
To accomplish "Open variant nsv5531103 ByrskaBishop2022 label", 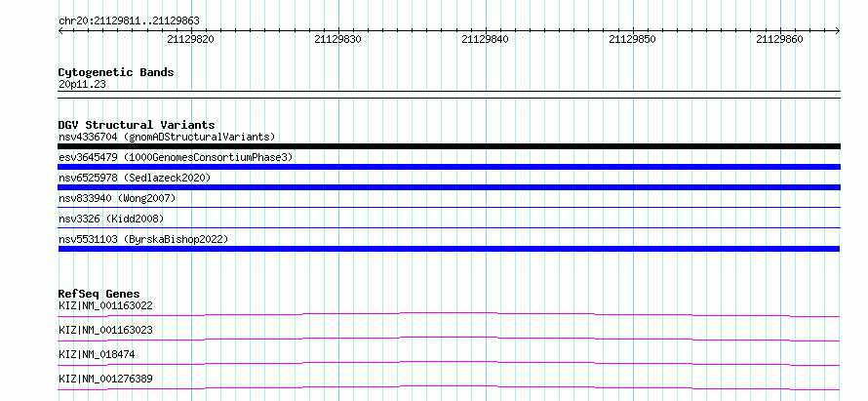I will (x=143, y=239).
